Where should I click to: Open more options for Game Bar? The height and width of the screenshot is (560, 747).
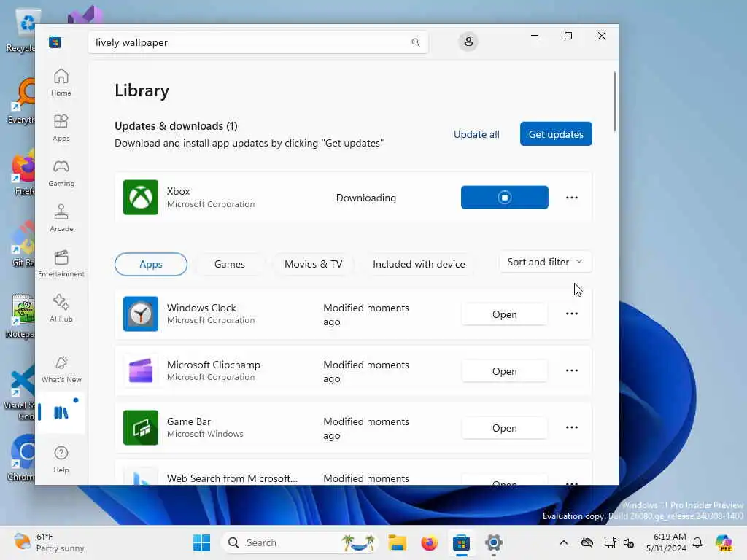click(572, 427)
